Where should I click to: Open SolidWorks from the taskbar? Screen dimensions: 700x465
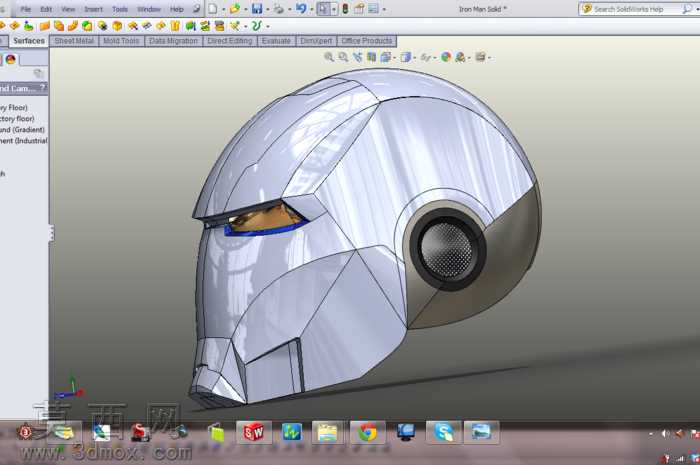(x=254, y=432)
